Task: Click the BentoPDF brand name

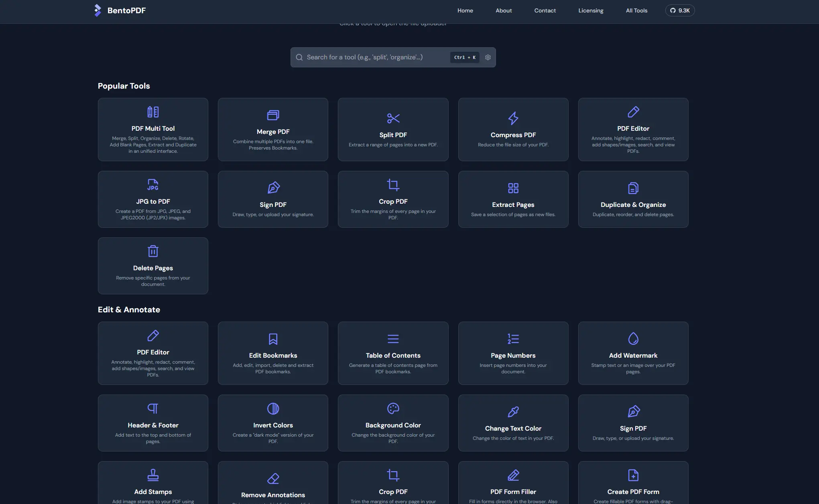Action: [x=126, y=10]
